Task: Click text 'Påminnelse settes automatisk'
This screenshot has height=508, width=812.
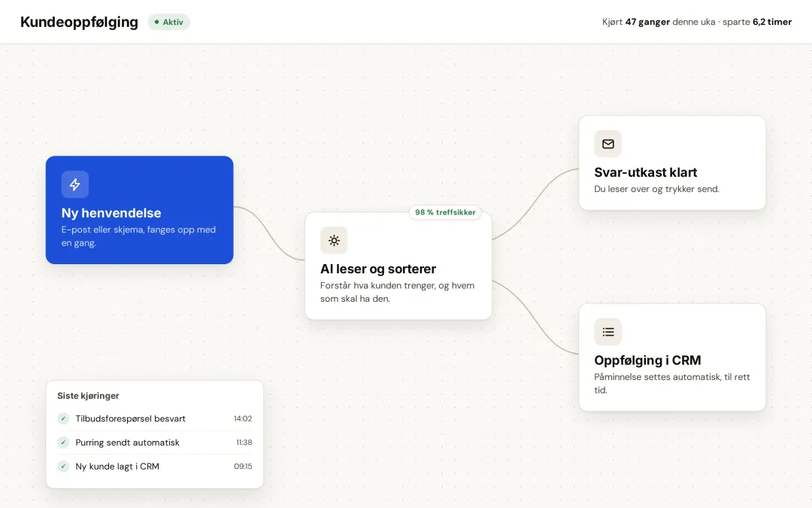Action: click(x=658, y=377)
